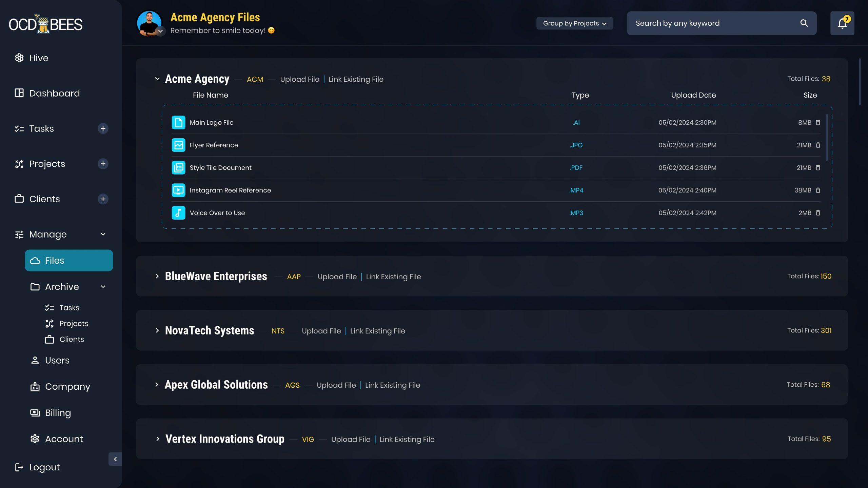Collapse the Archive submenu in sidebar
The width and height of the screenshot is (868, 488).
[x=103, y=287]
